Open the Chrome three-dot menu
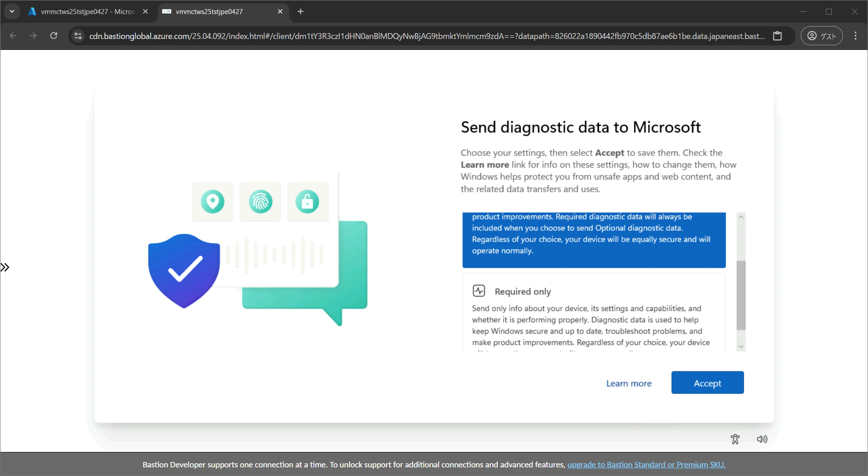 tap(855, 36)
